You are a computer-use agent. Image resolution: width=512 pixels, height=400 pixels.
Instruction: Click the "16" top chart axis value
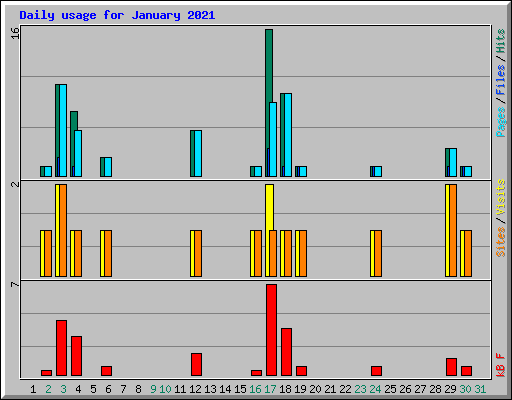point(15,33)
